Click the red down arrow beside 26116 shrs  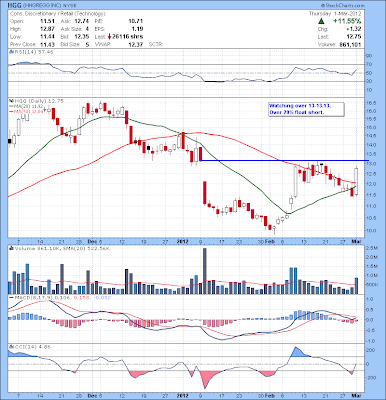(109, 37)
